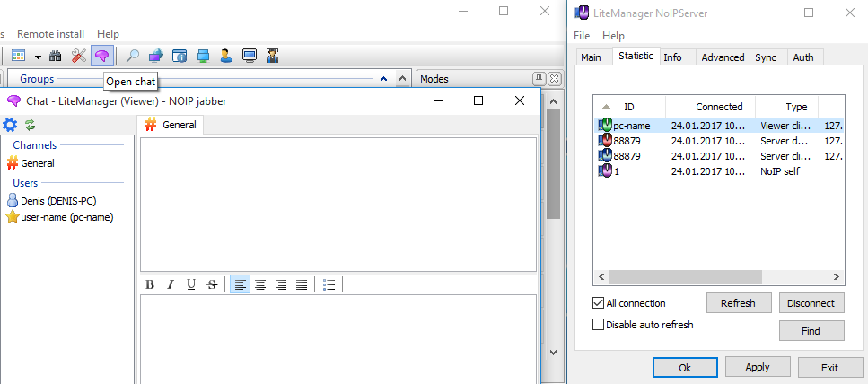Toggle strikethrough formatting in chat
This screenshot has height=384, width=868.
click(x=212, y=285)
